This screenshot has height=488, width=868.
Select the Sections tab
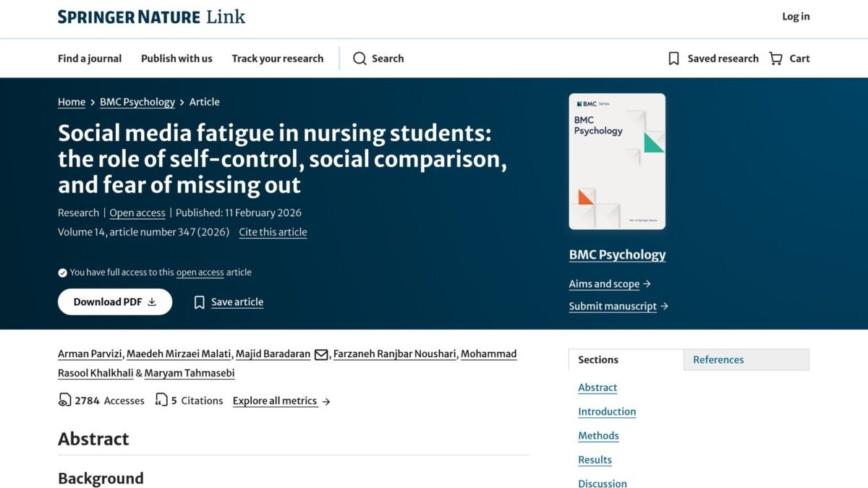coord(626,359)
